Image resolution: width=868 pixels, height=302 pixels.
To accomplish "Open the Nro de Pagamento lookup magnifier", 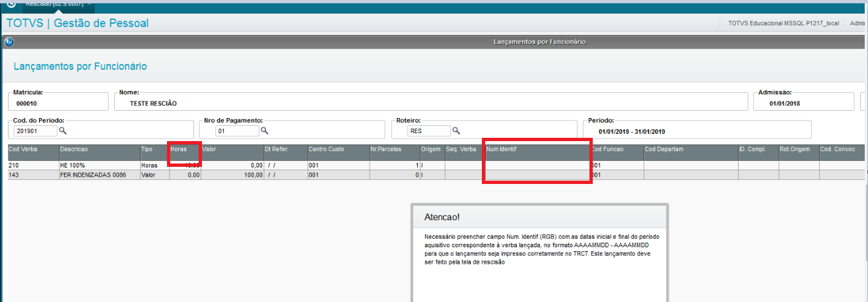I will 264,131.
